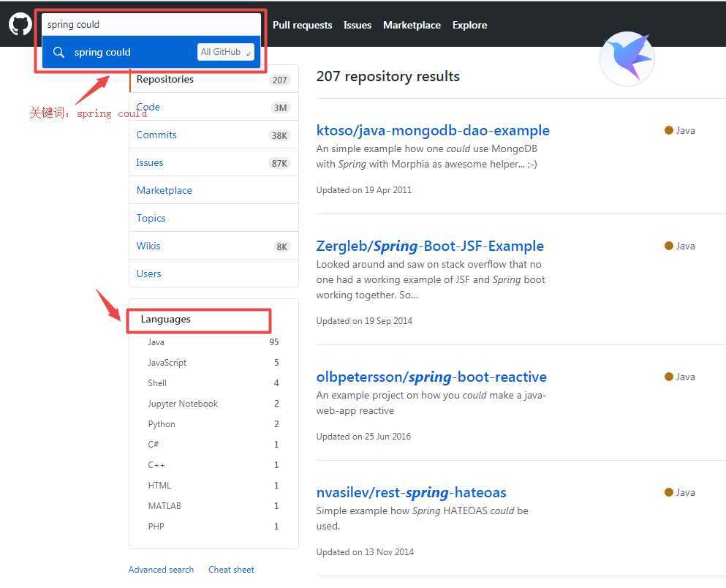The width and height of the screenshot is (726, 588).
Task: Focus the spring could search field
Action: pyautogui.click(x=151, y=25)
